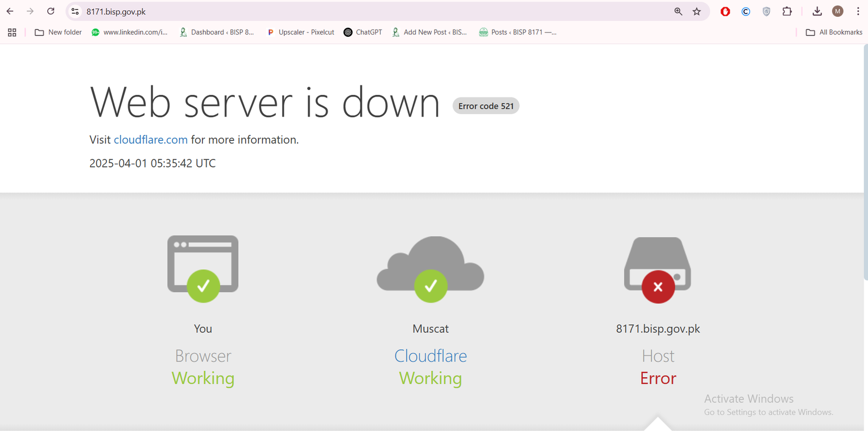The width and height of the screenshot is (868, 439).
Task: Click the 'You' label
Action: [203, 329]
